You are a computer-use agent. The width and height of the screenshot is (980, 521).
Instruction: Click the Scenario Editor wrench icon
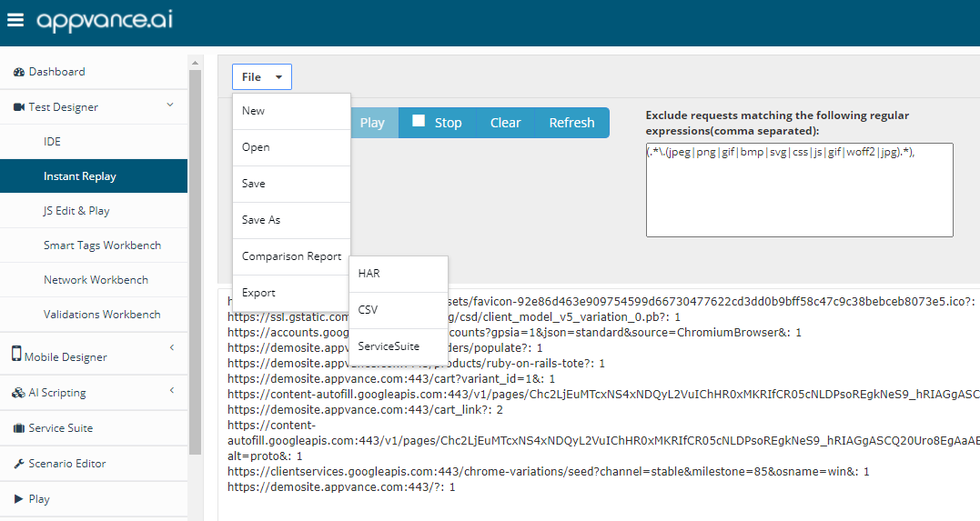pos(19,464)
